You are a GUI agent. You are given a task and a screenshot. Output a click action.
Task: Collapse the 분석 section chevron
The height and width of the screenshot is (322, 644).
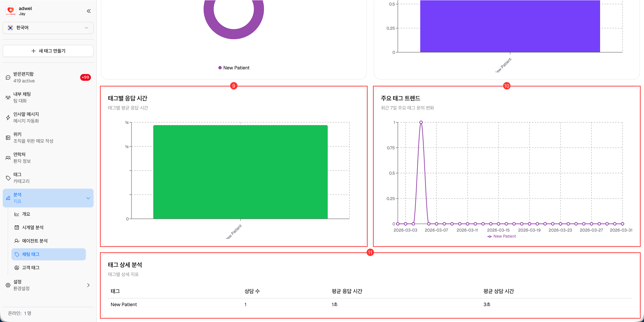[88, 198]
